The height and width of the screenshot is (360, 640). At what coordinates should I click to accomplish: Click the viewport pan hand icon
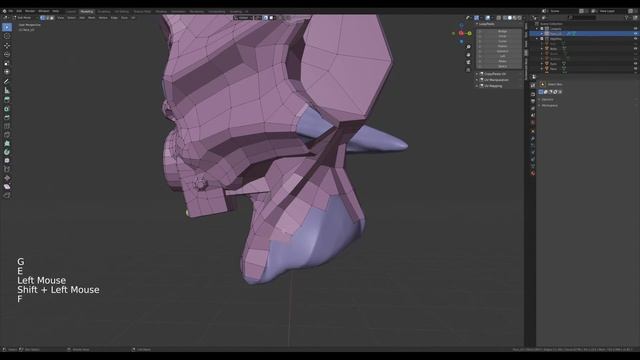click(468, 55)
